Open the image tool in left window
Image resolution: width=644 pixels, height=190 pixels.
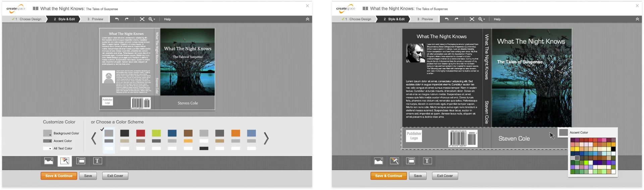click(49, 161)
